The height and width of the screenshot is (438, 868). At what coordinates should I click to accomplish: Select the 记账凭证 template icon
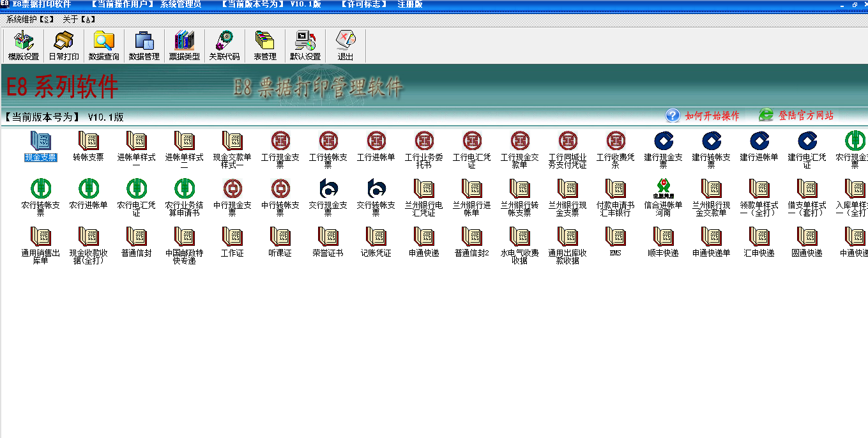click(376, 243)
